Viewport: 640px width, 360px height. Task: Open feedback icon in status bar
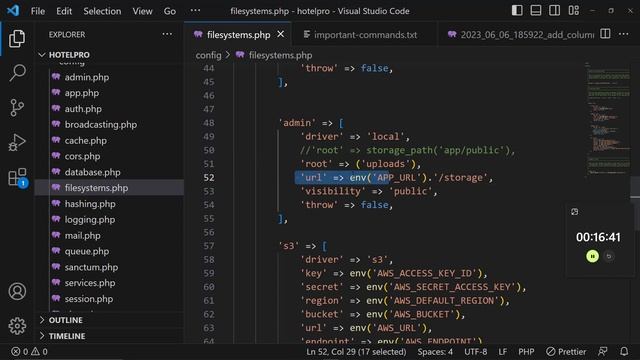coord(602,351)
